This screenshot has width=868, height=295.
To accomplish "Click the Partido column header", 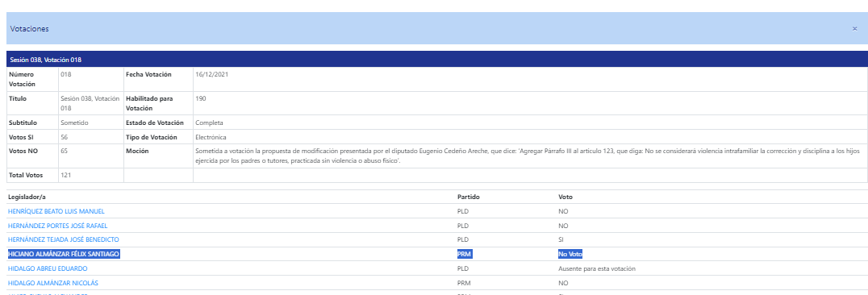I will coord(468,197).
